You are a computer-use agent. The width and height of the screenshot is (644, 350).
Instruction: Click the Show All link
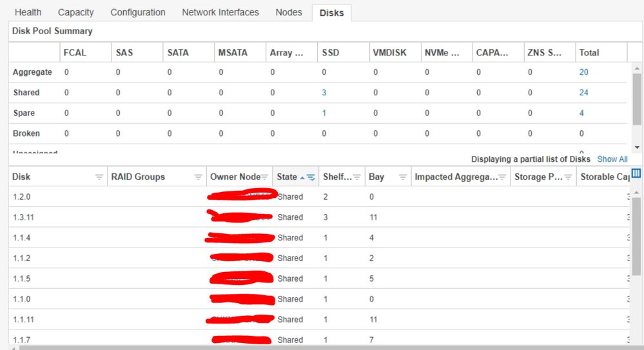[612, 159]
